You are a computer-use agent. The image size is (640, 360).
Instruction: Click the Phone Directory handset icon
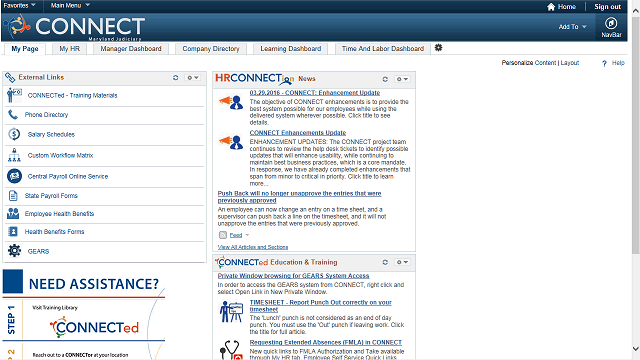pos(13,115)
